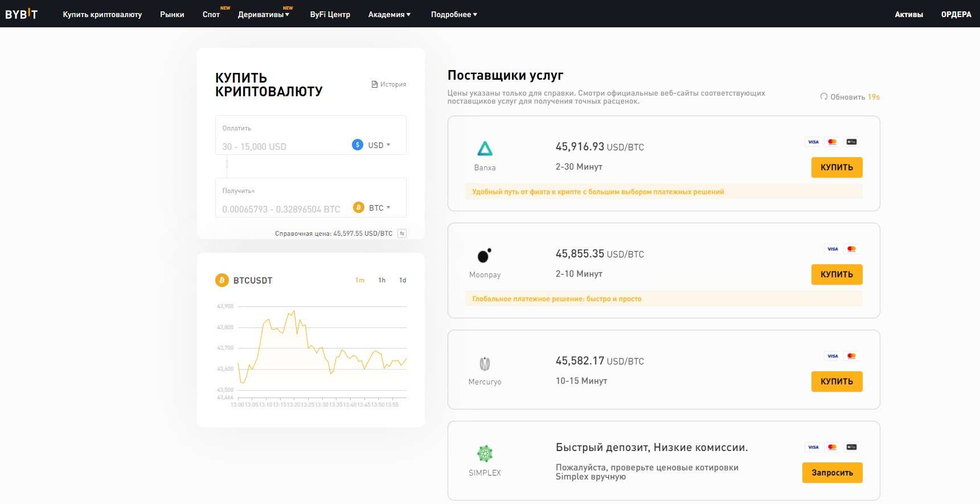The image size is (980, 504).
Task: Click the 45,855.35 USD/BTC Moonpay price
Action: click(600, 253)
